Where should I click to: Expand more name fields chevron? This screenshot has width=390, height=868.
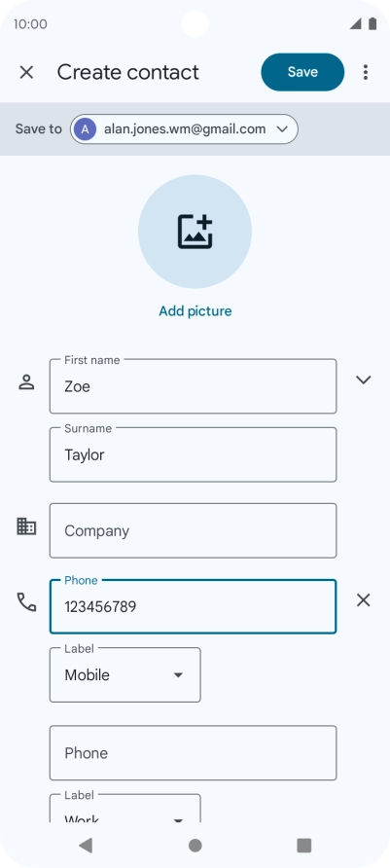point(363,380)
